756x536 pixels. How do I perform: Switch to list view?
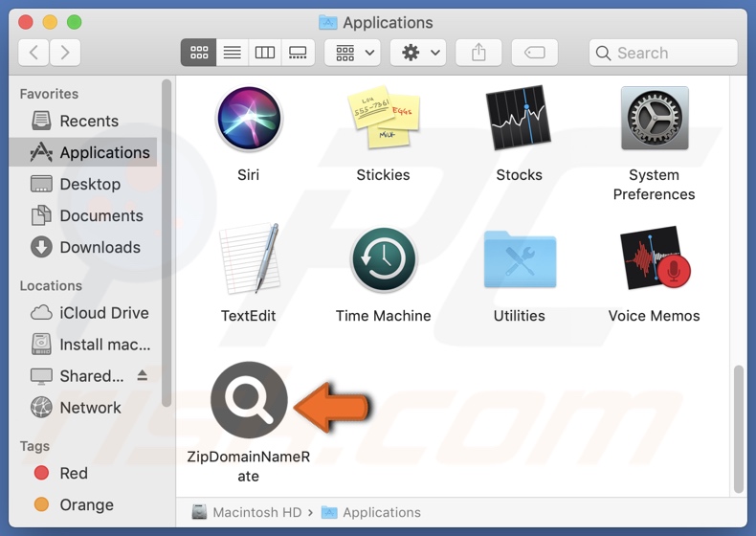pyautogui.click(x=232, y=52)
